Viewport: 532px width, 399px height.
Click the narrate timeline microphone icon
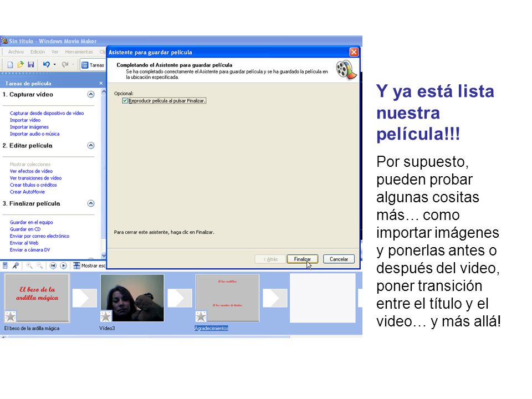[16, 265]
